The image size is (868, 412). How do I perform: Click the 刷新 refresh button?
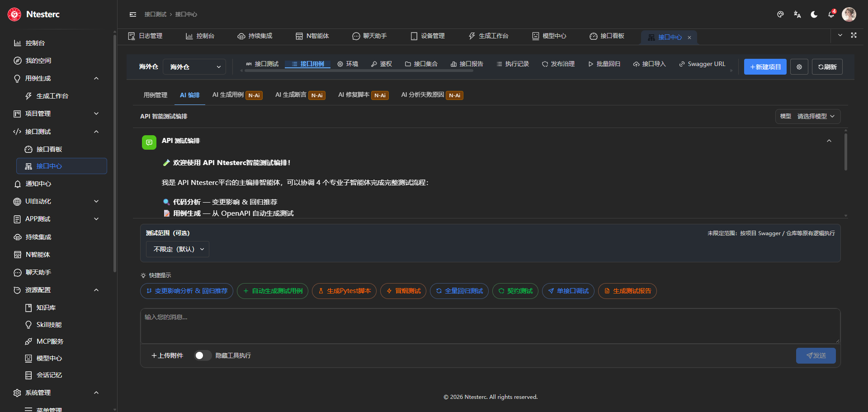click(827, 67)
